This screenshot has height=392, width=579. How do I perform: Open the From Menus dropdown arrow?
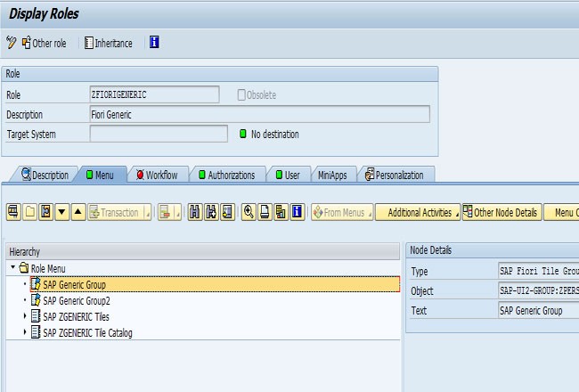[x=370, y=213]
